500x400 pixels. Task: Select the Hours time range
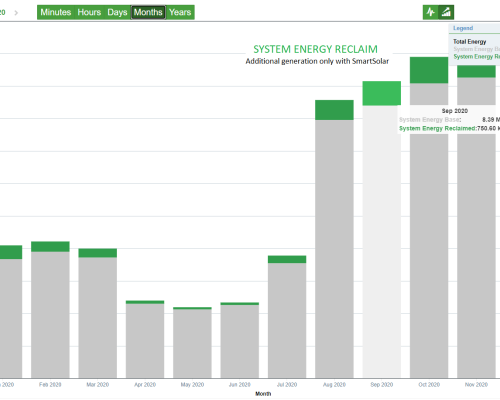pos(89,12)
